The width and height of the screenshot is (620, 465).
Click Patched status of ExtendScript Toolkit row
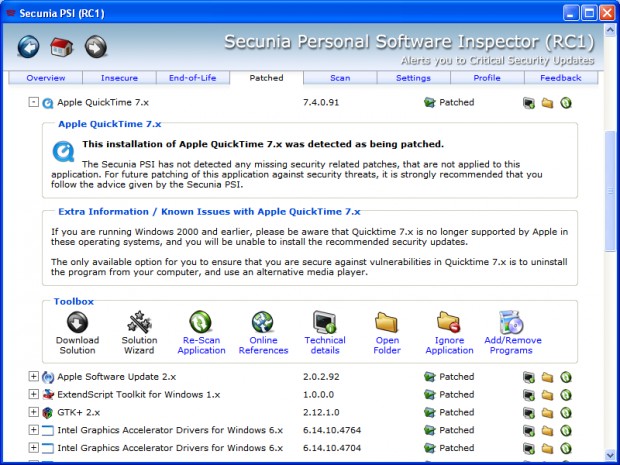point(456,394)
